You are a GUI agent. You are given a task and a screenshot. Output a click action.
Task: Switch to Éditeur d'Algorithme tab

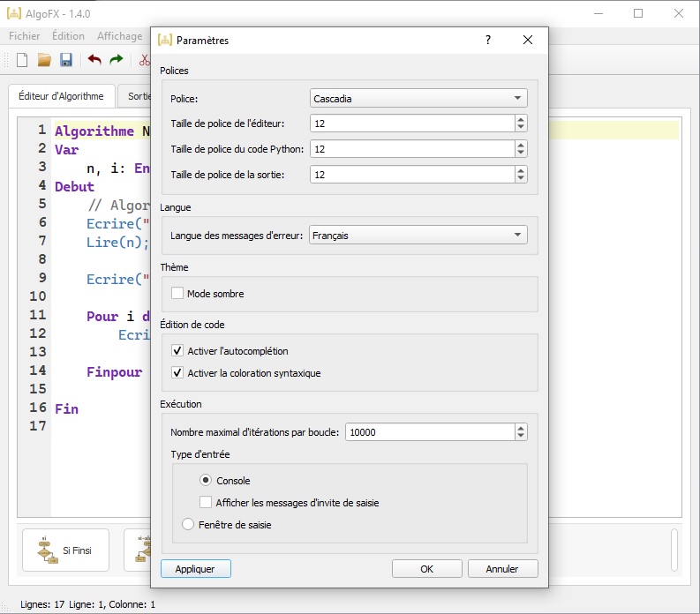coord(61,96)
